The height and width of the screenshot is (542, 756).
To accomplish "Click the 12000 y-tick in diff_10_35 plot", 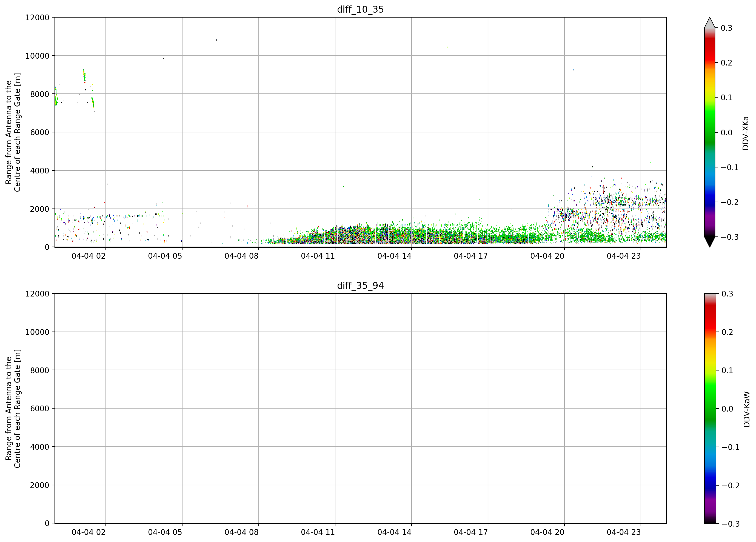I will click(37, 17).
